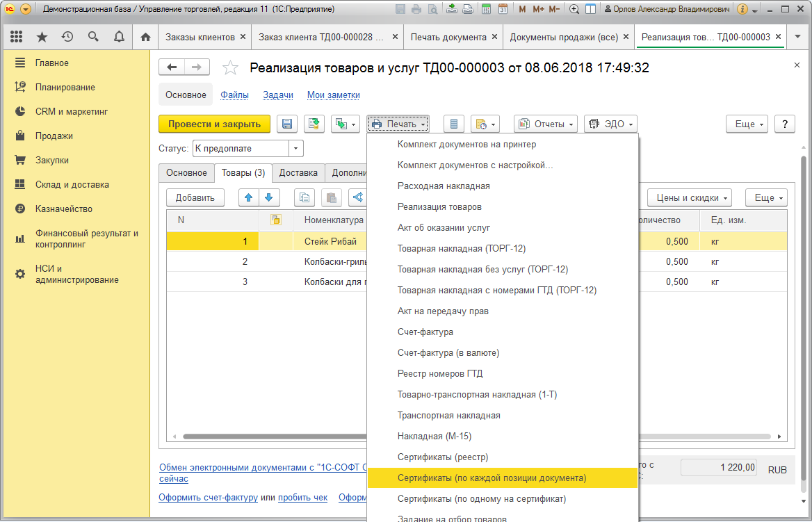Open the Цены и скидки dropdown
The width and height of the screenshot is (812, 522).
[x=689, y=197]
